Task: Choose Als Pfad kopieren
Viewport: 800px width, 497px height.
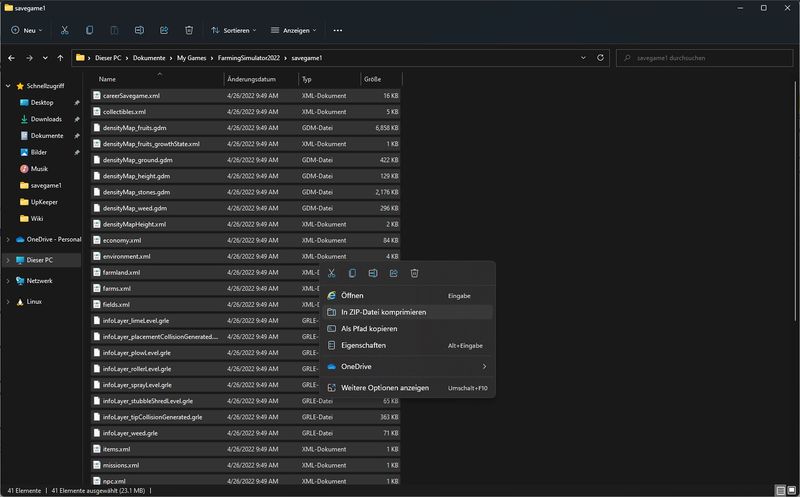Action: 408,329
